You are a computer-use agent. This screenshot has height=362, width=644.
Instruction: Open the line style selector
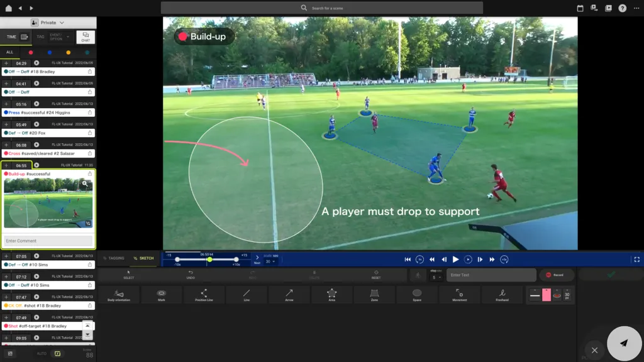click(535, 295)
